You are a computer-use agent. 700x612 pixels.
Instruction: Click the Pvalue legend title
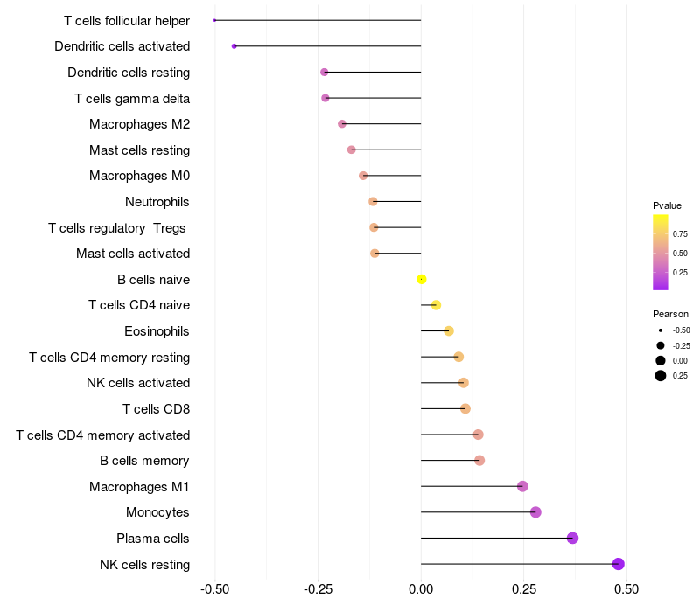[667, 205]
